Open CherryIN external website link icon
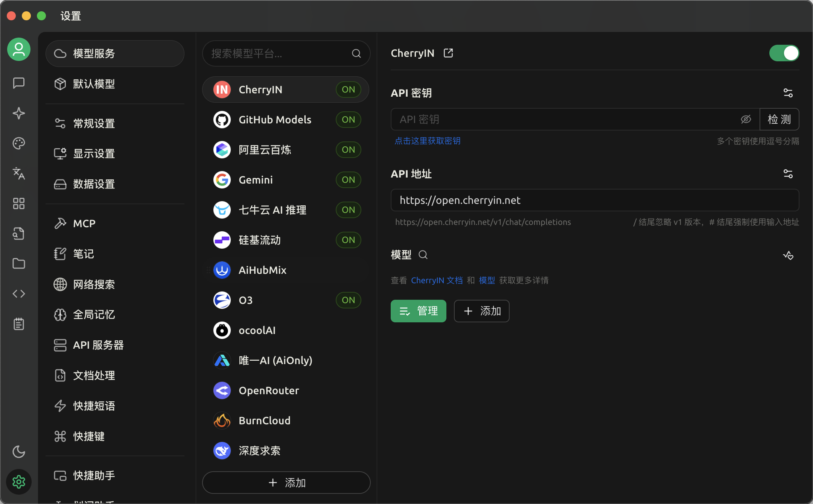Screen dimensions: 813x504 [x=448, y=53]
